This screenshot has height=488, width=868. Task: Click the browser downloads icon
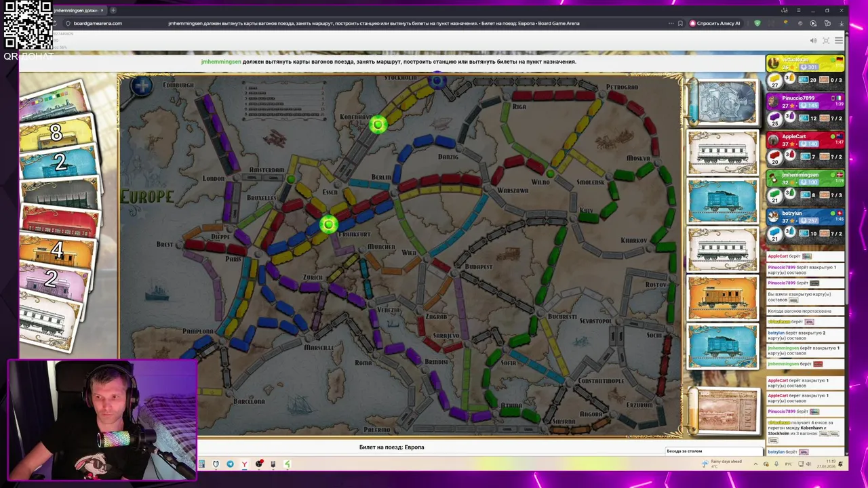point(841,23)
